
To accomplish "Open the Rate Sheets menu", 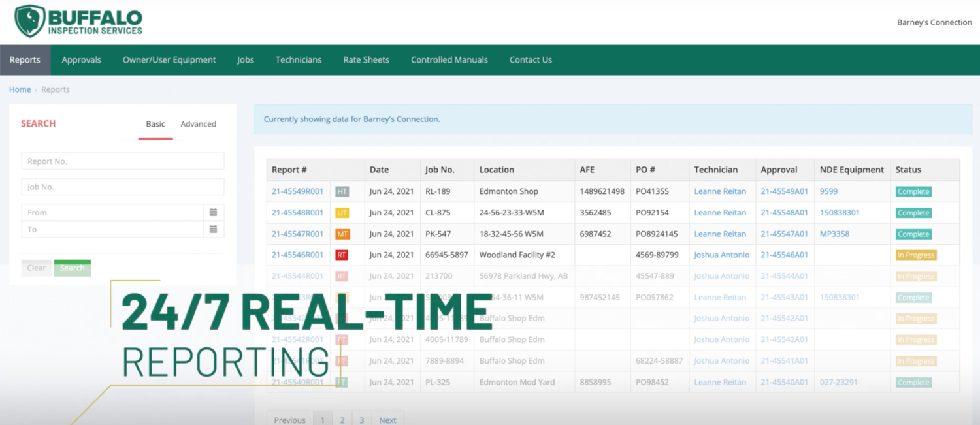I will click(x=366, y=60).
